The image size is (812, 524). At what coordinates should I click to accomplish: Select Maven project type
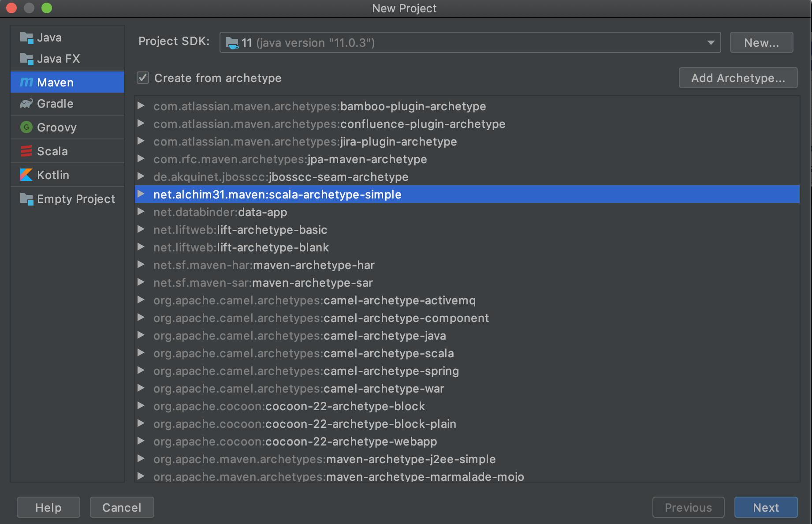(x=67, y=82)
